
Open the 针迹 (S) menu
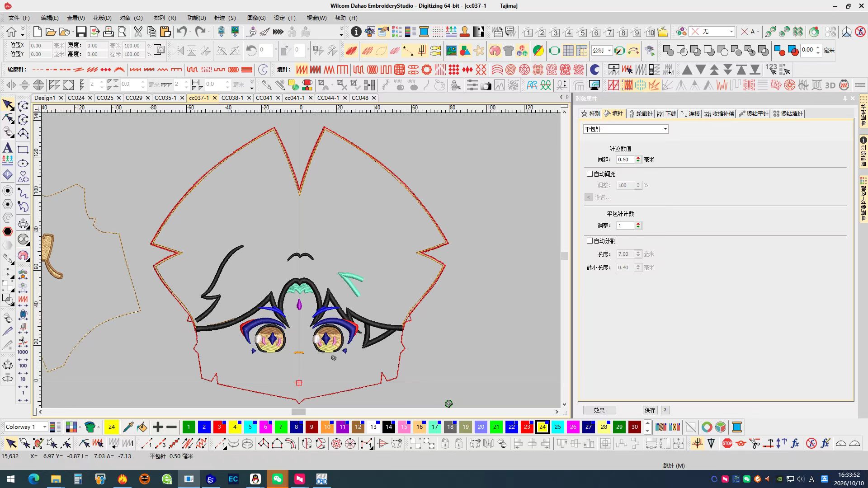[225, 18]
